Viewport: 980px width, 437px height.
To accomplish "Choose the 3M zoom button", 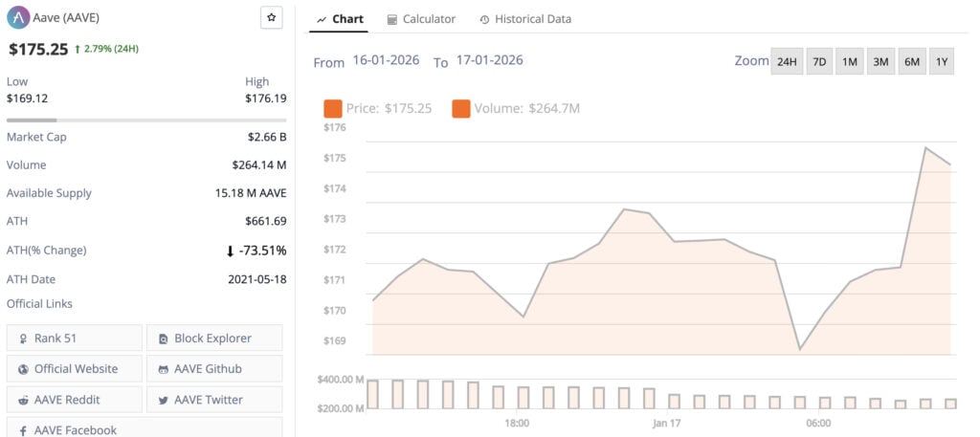I will (880, 62).
